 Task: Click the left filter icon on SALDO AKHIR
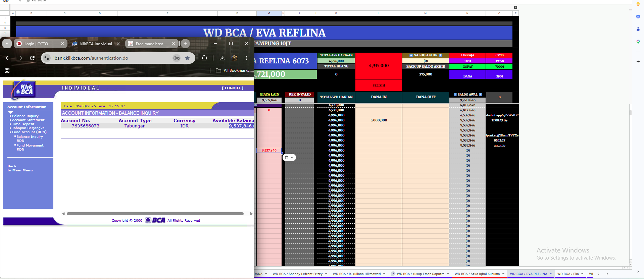point(411,55)
